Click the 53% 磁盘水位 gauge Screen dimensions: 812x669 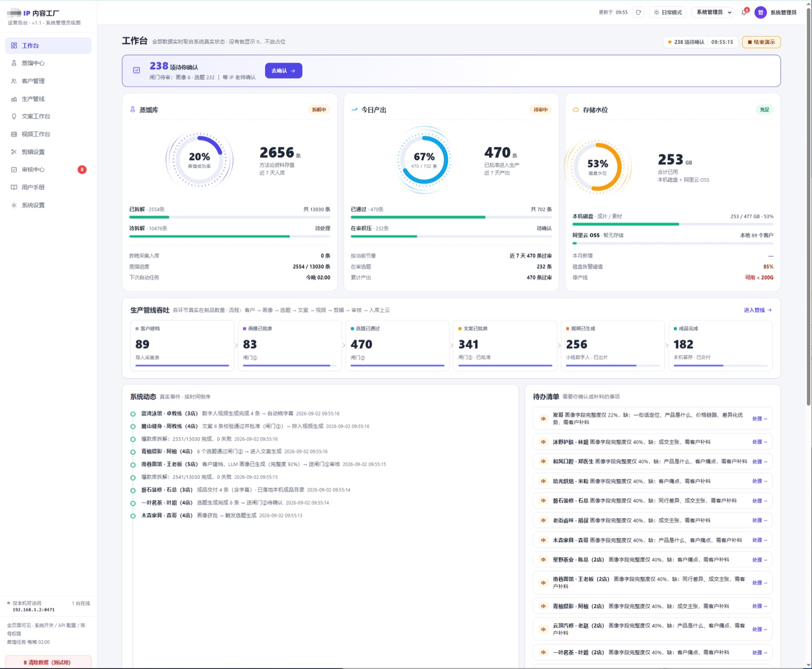tap(598, 166)
